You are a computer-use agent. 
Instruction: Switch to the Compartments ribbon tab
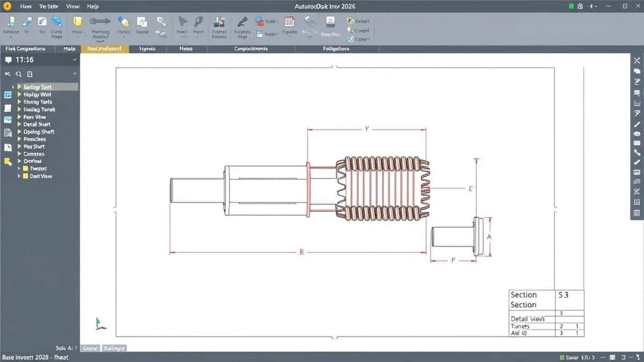251,49
